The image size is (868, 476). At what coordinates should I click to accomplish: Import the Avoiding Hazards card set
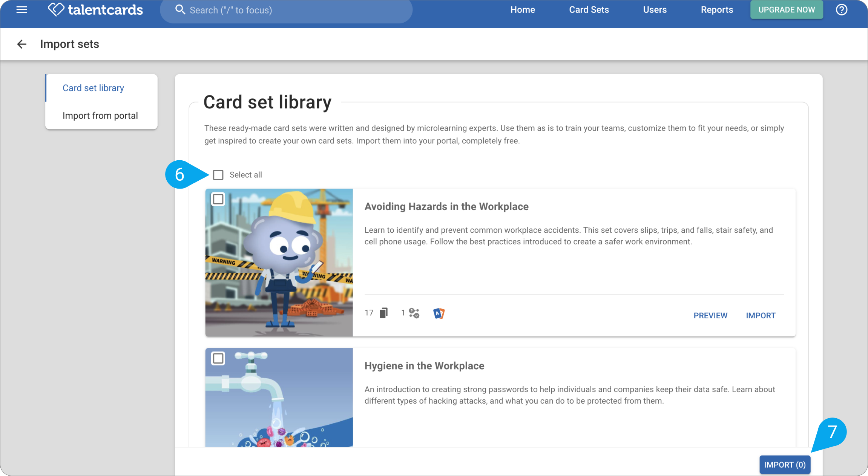[761, 315]
